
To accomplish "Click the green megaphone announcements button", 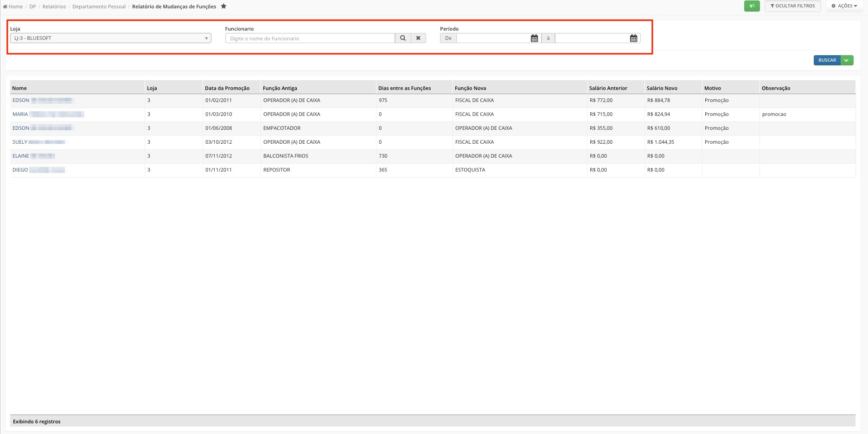I will pos(752,6).
